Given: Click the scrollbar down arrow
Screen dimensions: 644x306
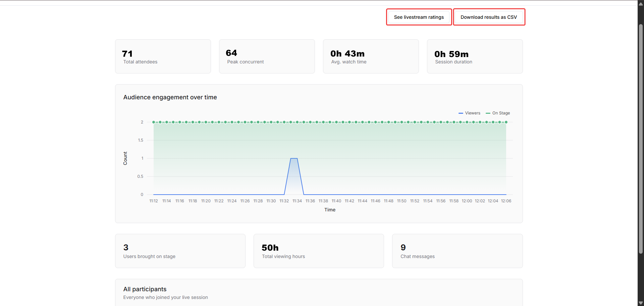Looking at the screenshot, I should [x=641, y=303].
